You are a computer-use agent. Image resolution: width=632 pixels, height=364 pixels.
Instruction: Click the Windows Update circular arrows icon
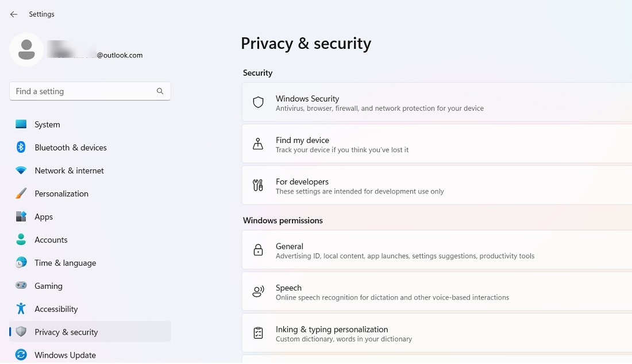21,355
